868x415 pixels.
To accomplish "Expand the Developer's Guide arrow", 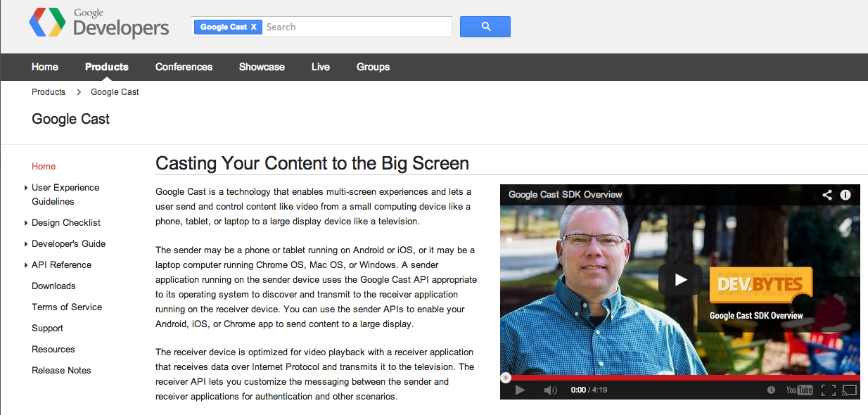I will click(26, 244).
